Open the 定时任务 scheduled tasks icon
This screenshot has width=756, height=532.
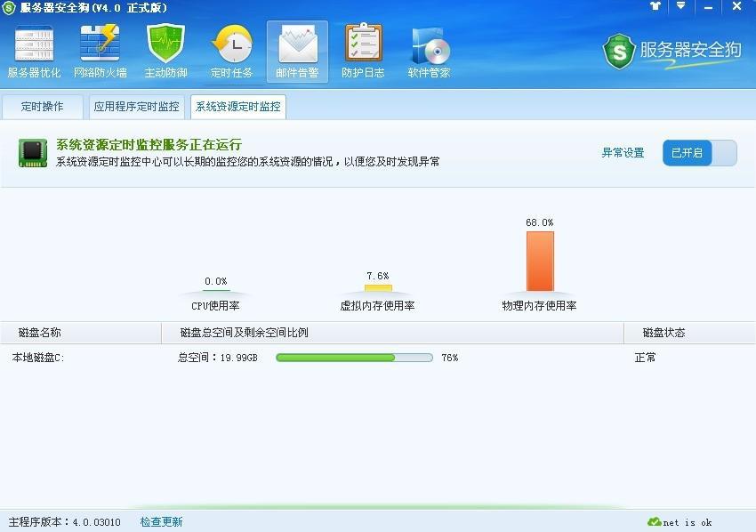tap(231, 49)
